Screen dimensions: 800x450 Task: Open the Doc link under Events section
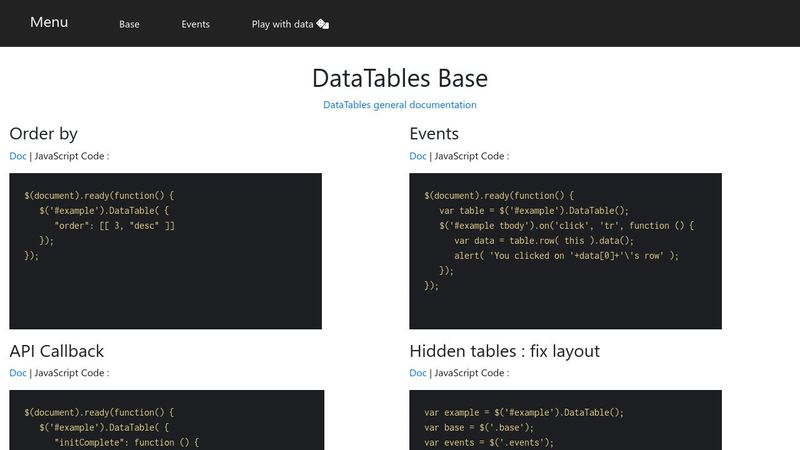pyautogui.click(x=418, y=156)
